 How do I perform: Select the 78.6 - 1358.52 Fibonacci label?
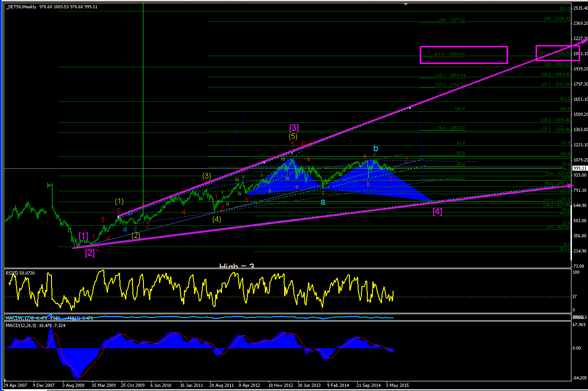(x=451, y=128)
